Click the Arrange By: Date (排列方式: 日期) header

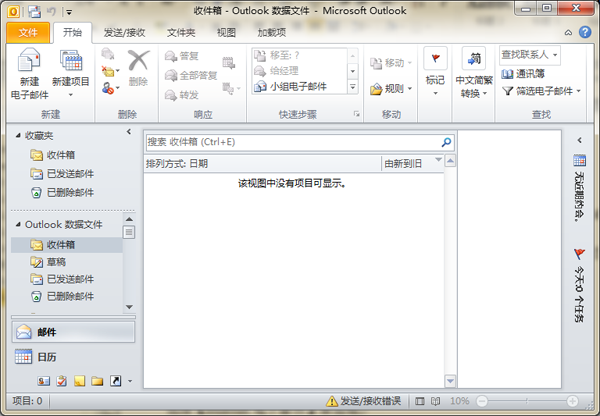(x=262, y=164)
